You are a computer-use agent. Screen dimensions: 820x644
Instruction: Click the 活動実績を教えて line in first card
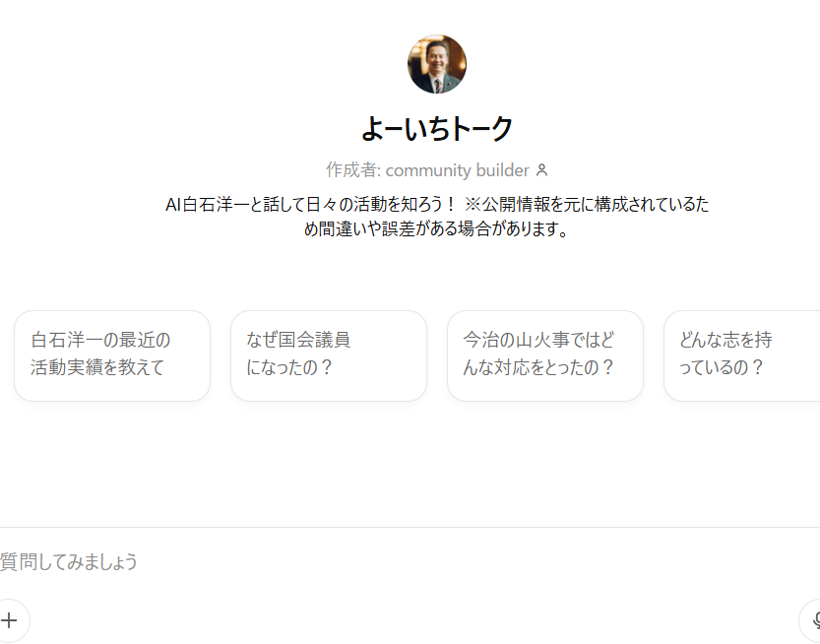coord(97,368)
